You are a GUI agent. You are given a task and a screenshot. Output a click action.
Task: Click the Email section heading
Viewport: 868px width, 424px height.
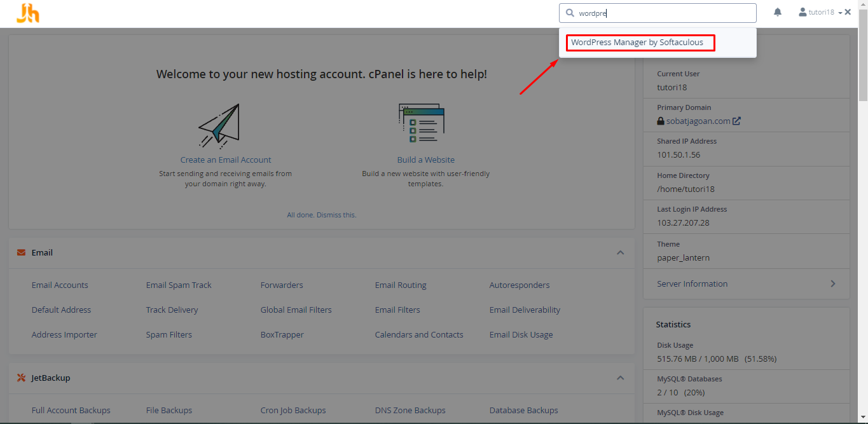coord(42,252)
